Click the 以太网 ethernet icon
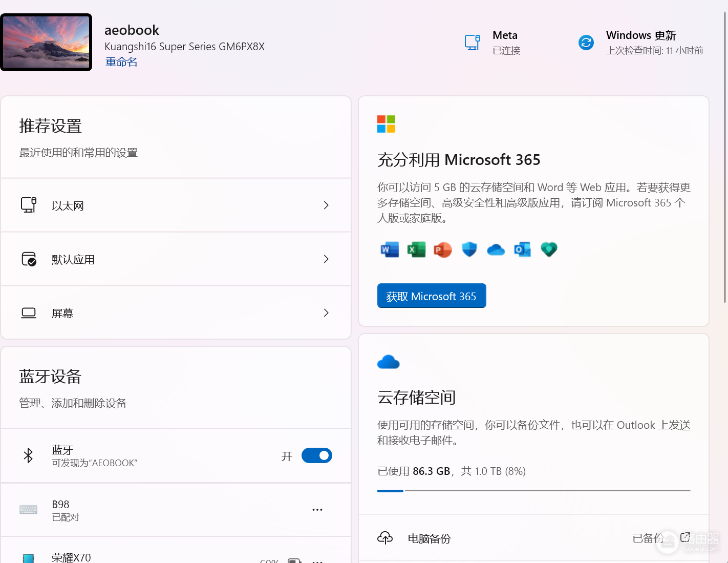The height and width of the screenshot is (563, 728). pyautogui.click(x=29, y=205)
